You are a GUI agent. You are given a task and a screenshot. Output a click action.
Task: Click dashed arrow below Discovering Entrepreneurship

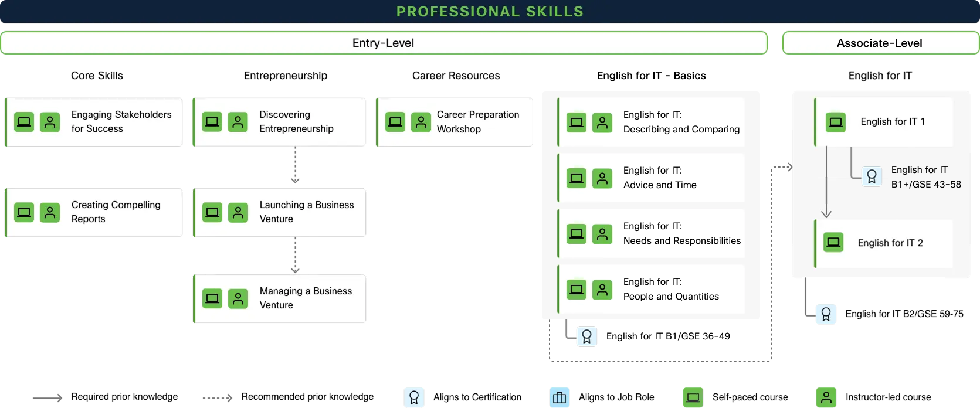pos(295,166)
